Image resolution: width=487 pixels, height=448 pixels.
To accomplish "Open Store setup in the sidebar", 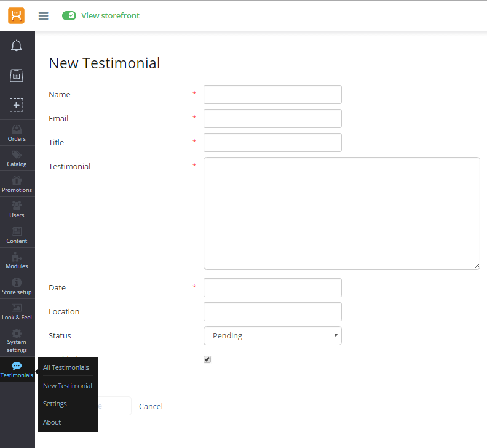I will tap(17, 286).
